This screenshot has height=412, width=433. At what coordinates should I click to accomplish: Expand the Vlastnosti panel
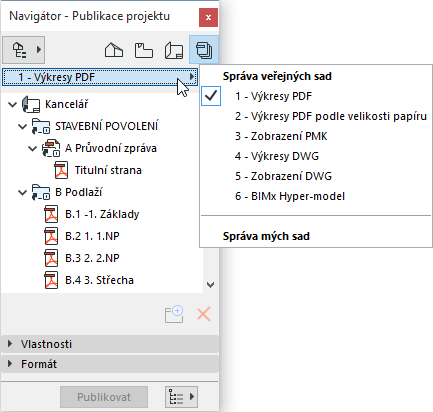[x=110, y=344]
